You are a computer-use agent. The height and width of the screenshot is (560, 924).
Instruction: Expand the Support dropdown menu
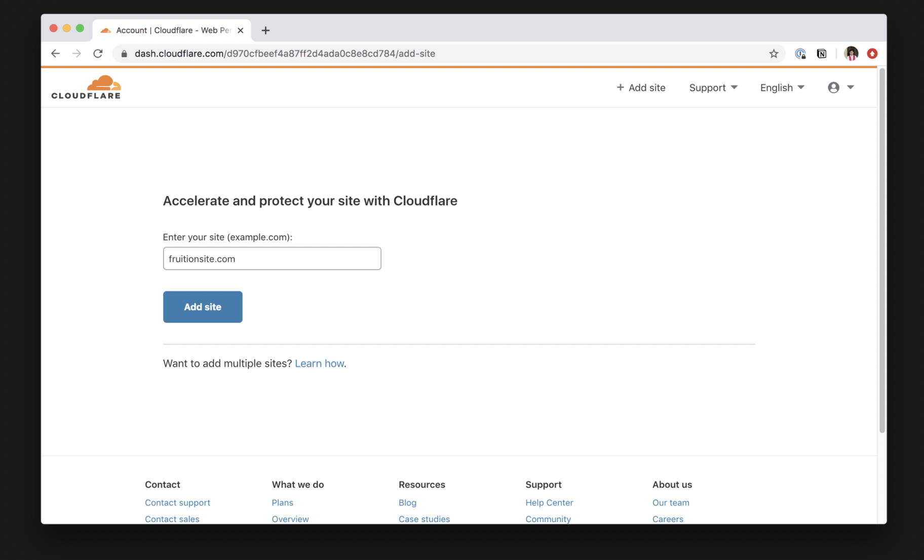coord(713,88)
